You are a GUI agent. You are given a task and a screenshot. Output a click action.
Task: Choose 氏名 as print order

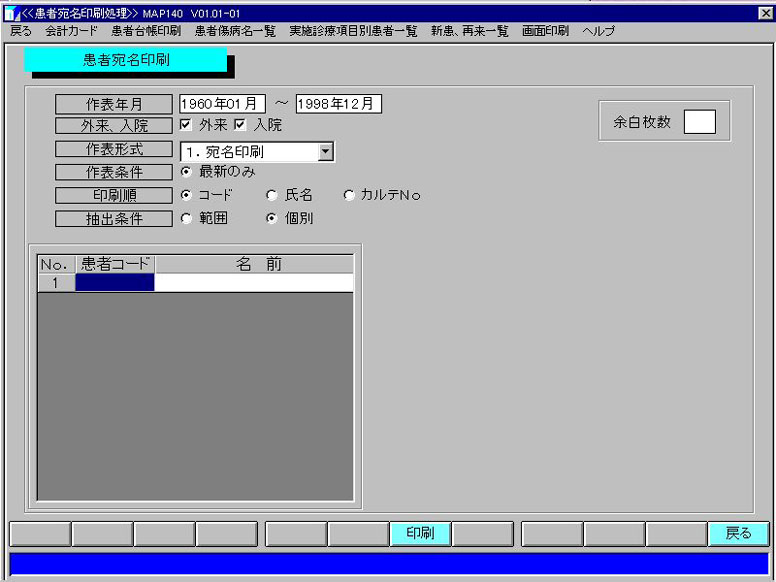(x=271, y=195)
